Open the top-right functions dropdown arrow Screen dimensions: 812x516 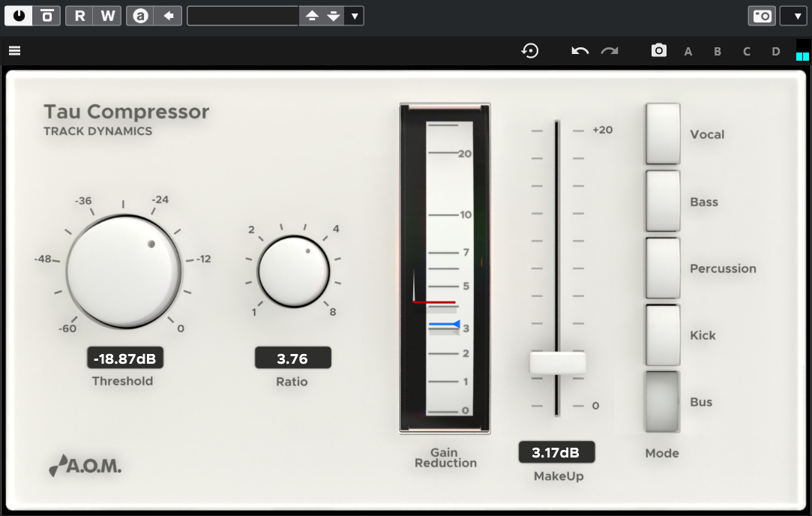pyautogui.click(x=793, y=16)
